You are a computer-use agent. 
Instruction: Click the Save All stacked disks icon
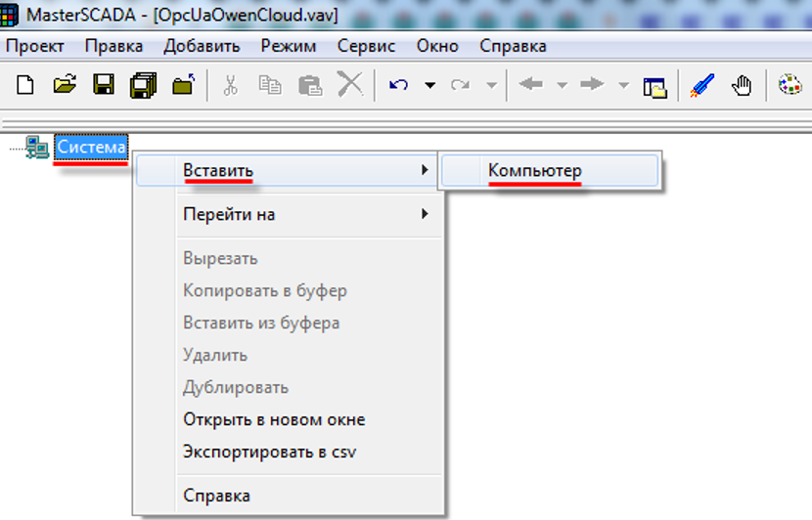point(143,85)
